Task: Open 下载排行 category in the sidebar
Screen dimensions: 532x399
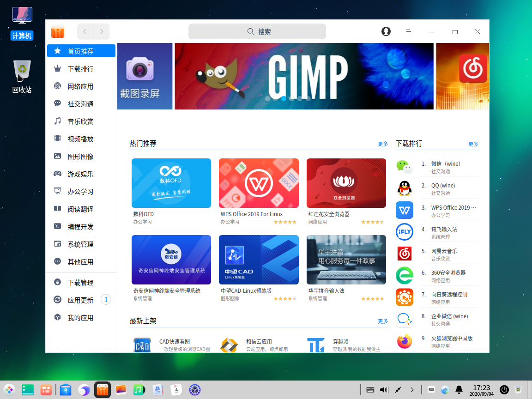Action: click(81, 68)
